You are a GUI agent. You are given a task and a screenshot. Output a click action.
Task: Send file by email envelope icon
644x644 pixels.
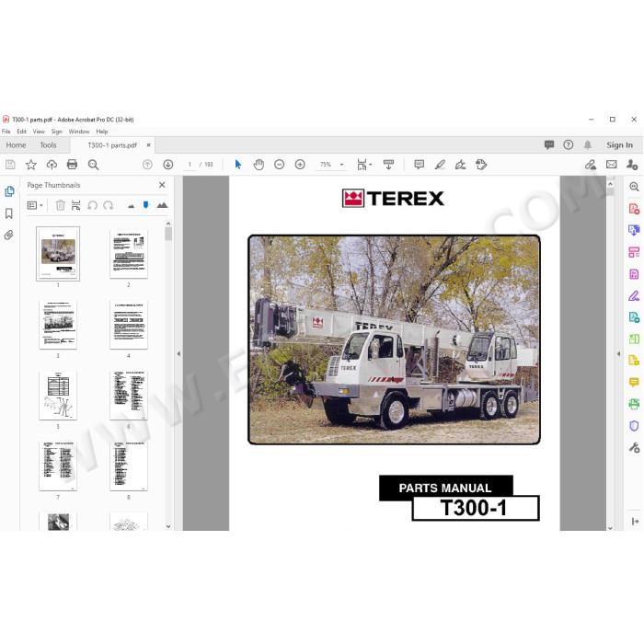[611, 165]
